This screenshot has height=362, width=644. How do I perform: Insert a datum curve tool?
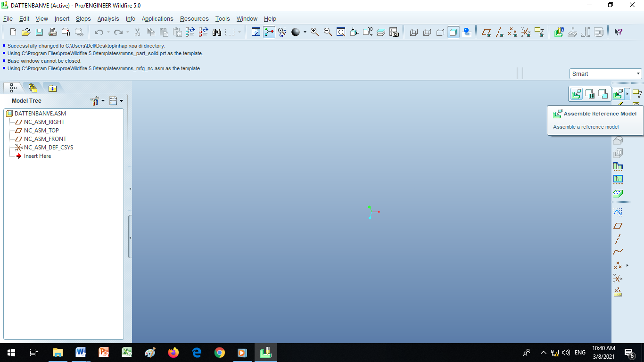[x=618, y=252]
